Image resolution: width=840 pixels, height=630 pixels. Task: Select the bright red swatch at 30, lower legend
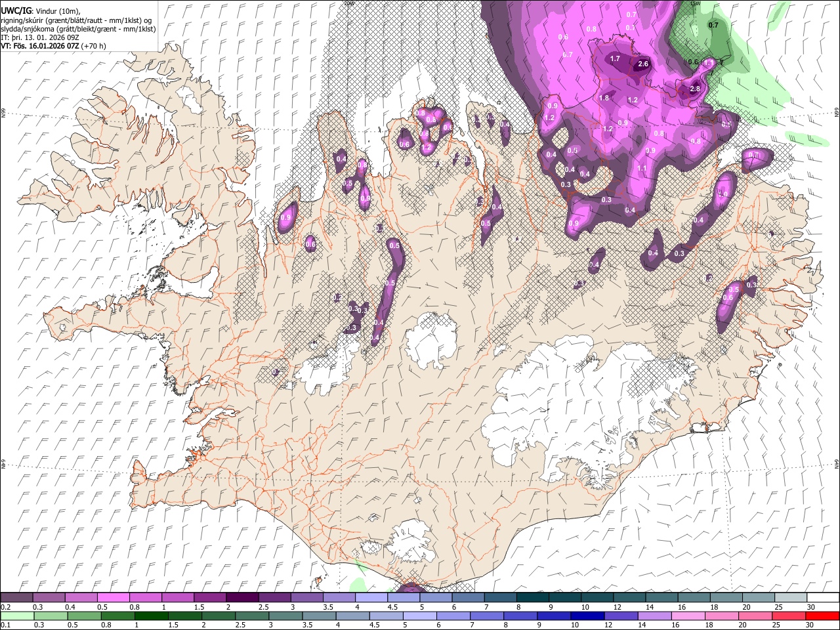(x=822, y=616)
